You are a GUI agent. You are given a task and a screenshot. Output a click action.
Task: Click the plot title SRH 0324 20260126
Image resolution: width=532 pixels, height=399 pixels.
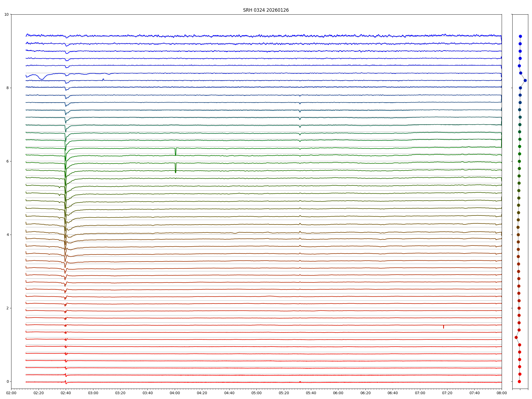[266, 10]
